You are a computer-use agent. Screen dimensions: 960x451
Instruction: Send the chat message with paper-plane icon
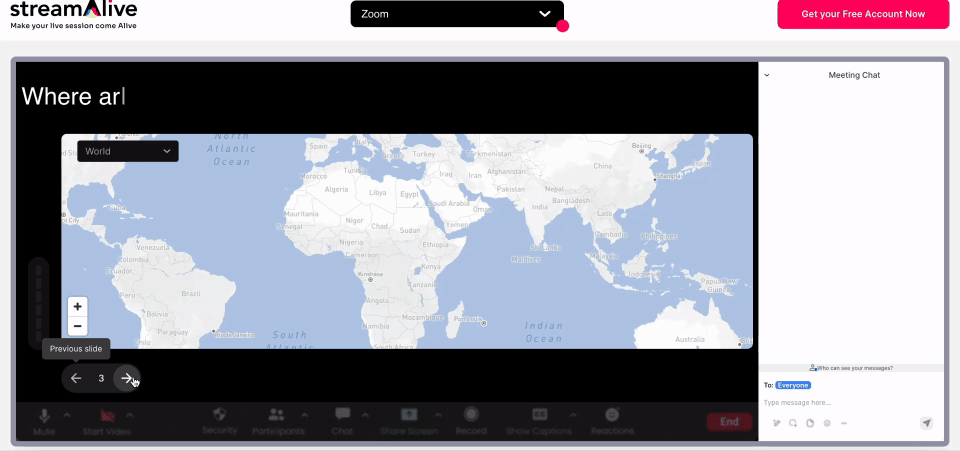coord(926,423)
